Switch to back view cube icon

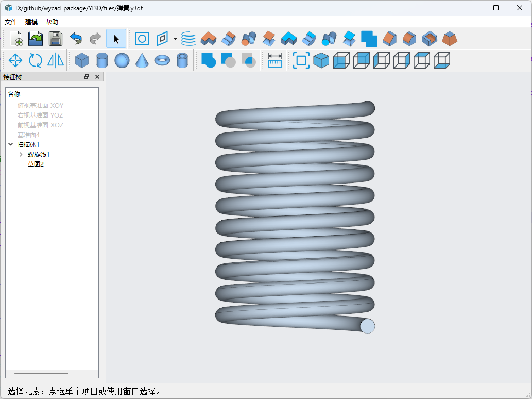point(362,60)
